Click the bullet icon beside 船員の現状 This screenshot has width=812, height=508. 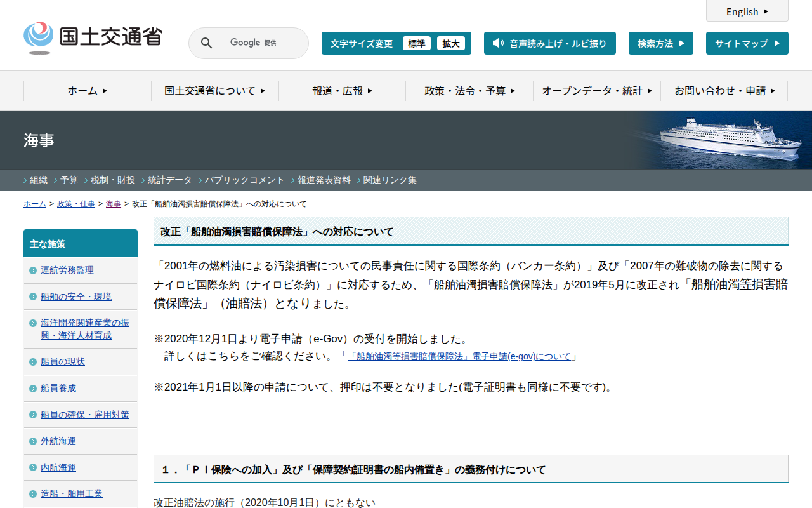tap(33, 362)
